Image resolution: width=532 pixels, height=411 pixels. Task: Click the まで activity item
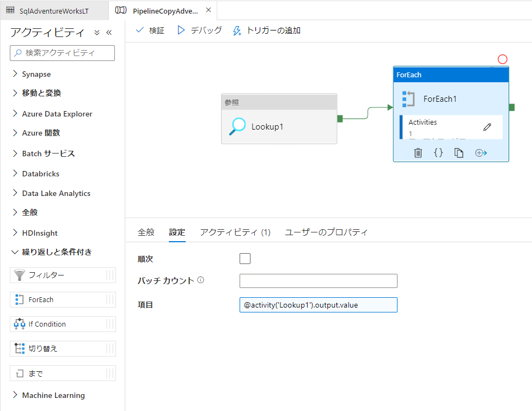tap(63, 373)
